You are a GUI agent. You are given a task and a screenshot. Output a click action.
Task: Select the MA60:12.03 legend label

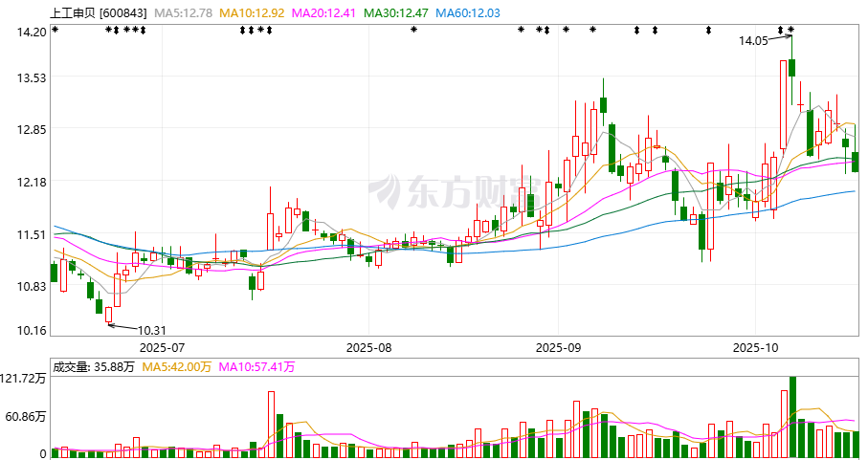468,13
